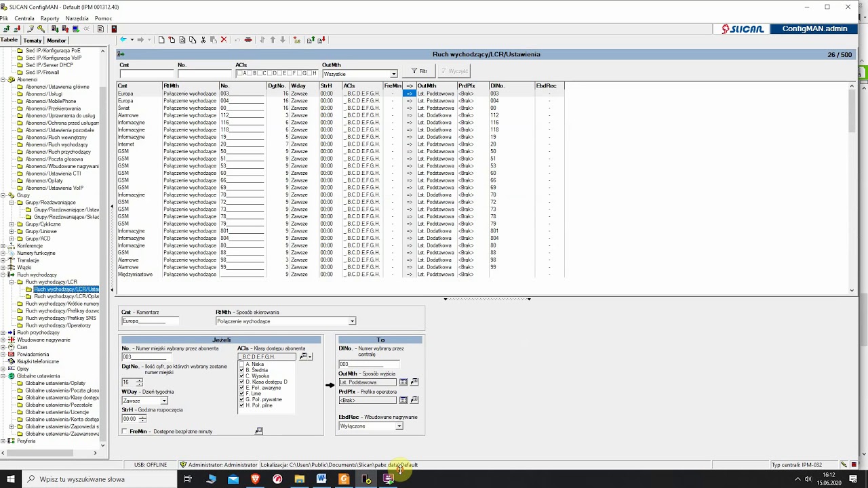Click the table icon beside PrdPfx field
The width and height of the screenshot is (868, 488).
[x=403, y=400]
